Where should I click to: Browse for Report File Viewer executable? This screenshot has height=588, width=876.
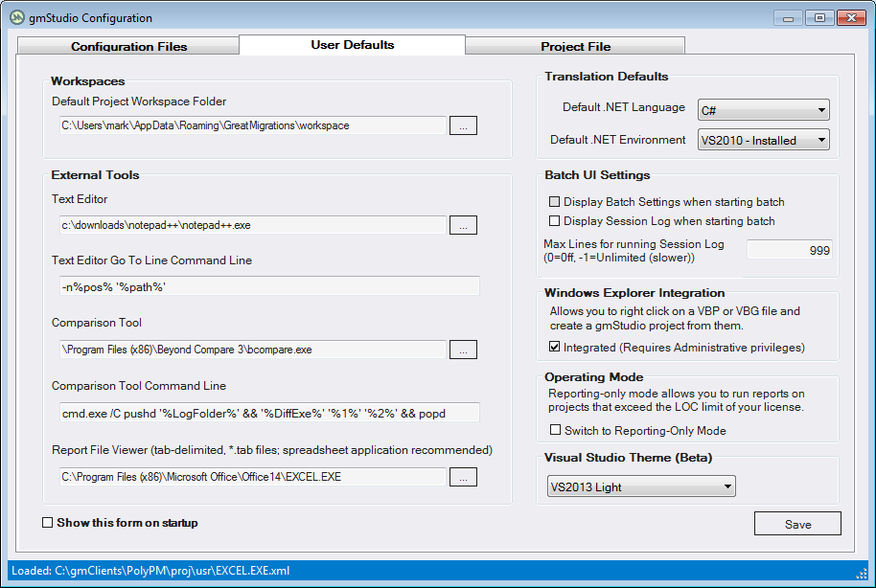click(463, 477)
